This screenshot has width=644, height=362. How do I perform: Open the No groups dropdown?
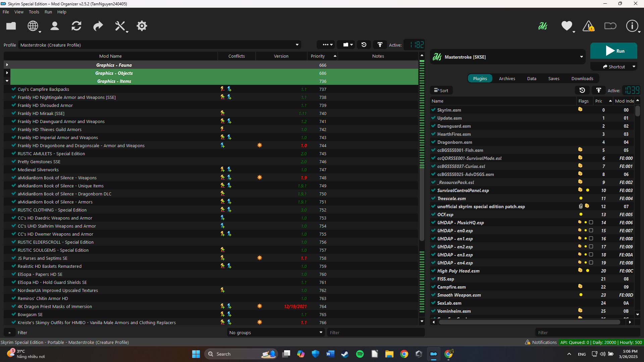click(276, 333)
